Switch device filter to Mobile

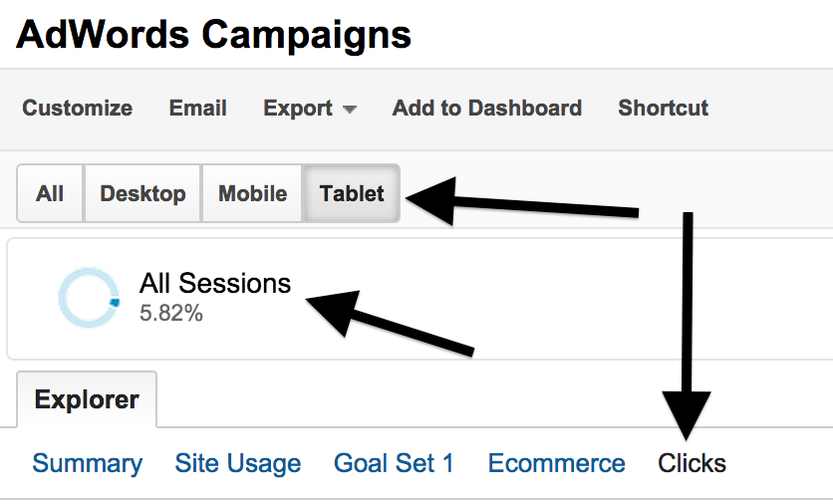coord(252,194)
